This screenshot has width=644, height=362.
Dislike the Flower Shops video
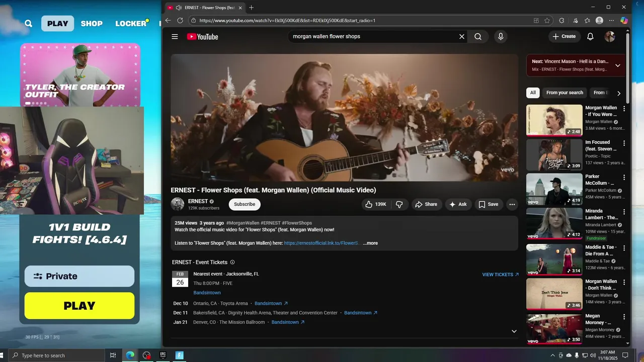399,204
